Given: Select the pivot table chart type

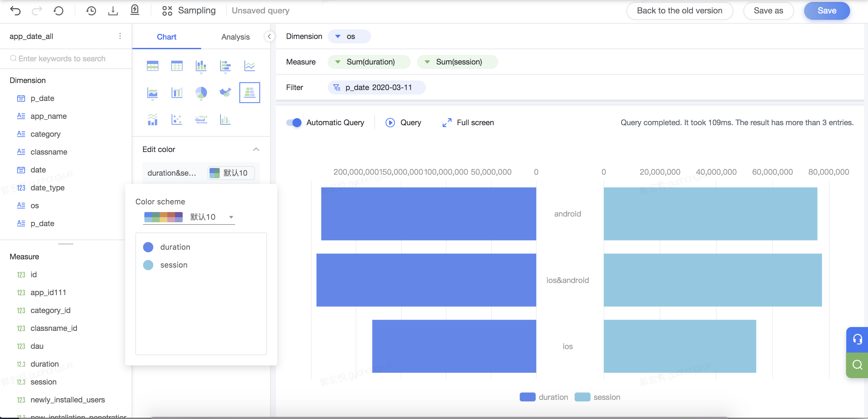Looking at the screenshot, I should [x=153, y=66].
